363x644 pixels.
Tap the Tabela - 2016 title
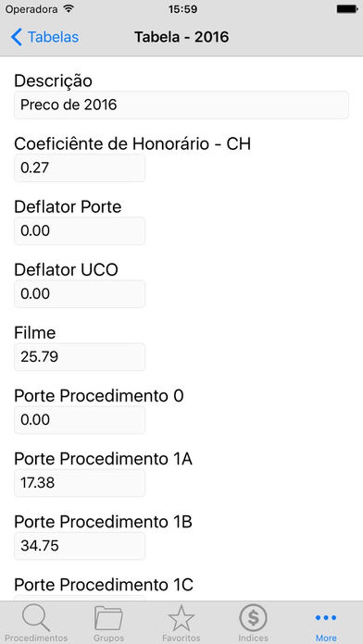click(x=181, y=37)
